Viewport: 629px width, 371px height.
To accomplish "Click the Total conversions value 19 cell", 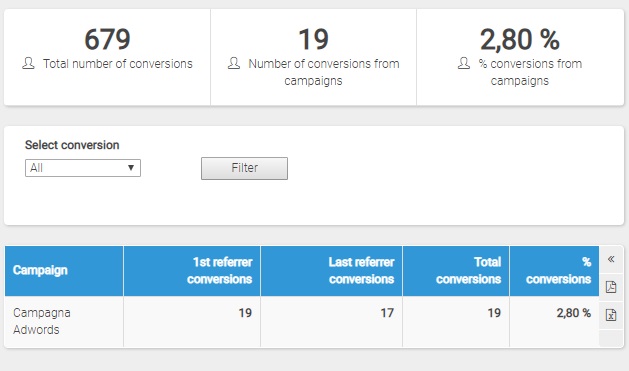I will coord(456,322).
